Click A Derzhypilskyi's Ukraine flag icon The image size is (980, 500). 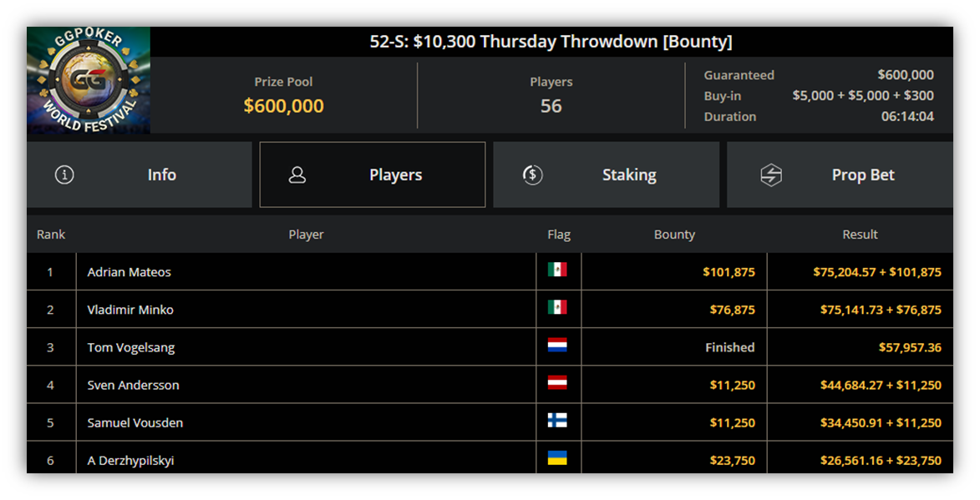coord(557,458)
